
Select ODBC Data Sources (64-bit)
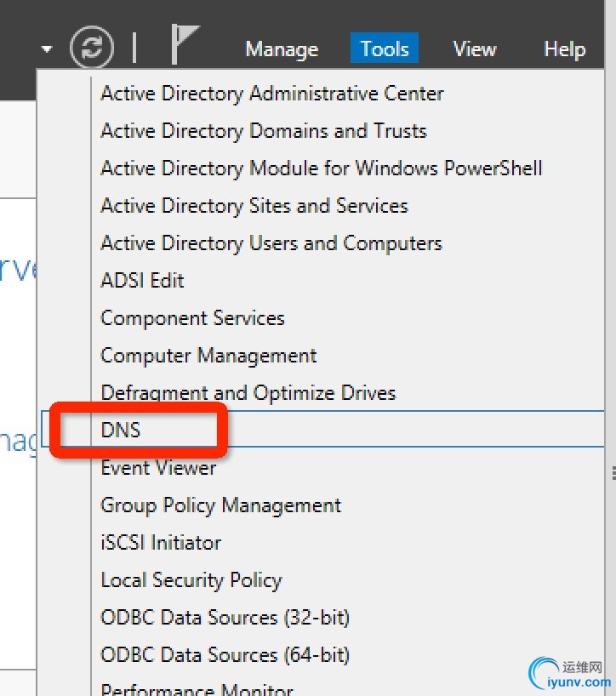(225, 655)
